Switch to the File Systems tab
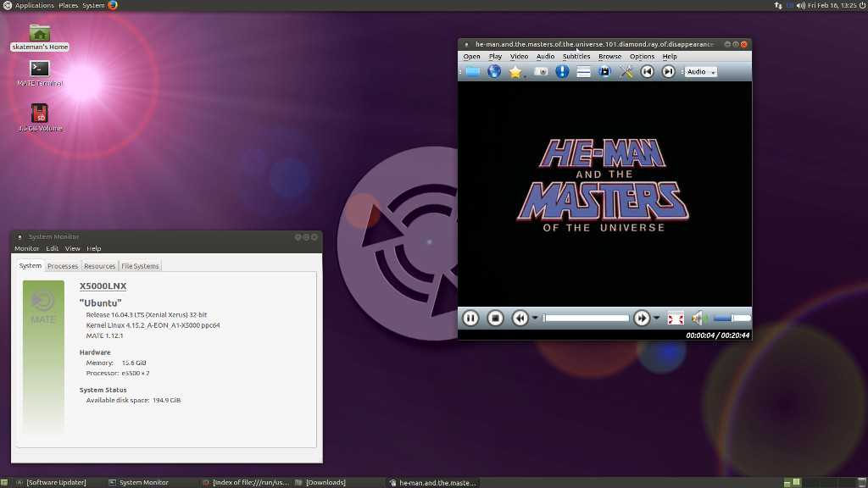Screen dimensions: 868x488 tap(140, 266)
